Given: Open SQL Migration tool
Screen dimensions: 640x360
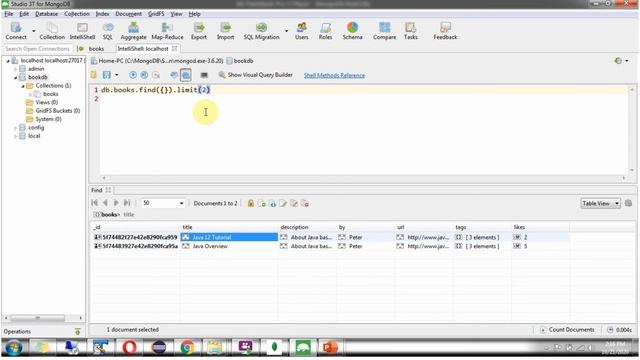Looking at the screenshot, I should pos(261,31).
